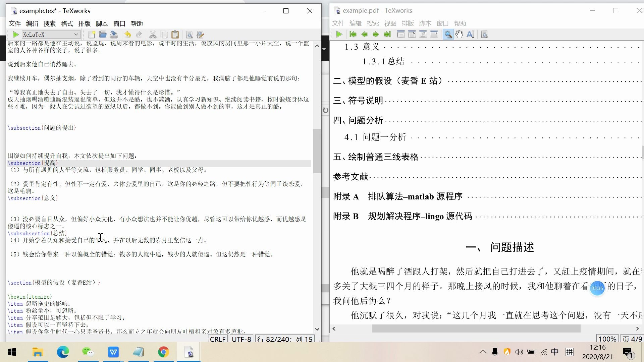Click the editor vertical scrollbar thumb
The image size is (644, 362).
click(x=317, y=151)
